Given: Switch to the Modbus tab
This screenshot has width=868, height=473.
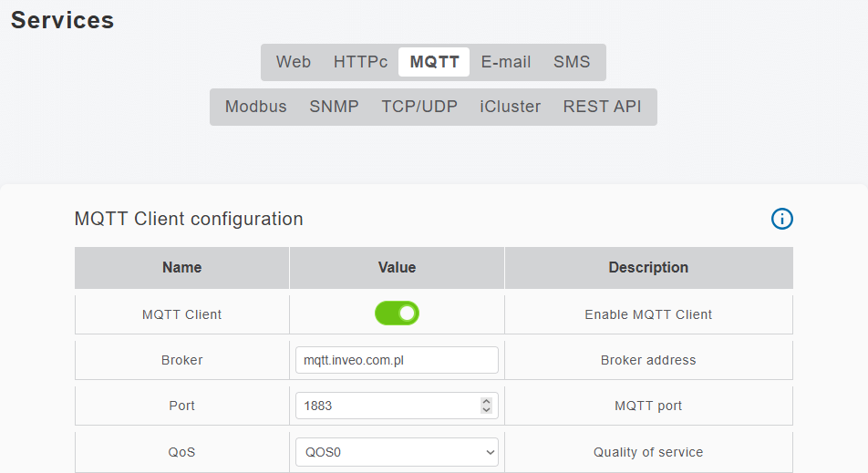Looking at the screenshot, I should [x=256, y=107].
